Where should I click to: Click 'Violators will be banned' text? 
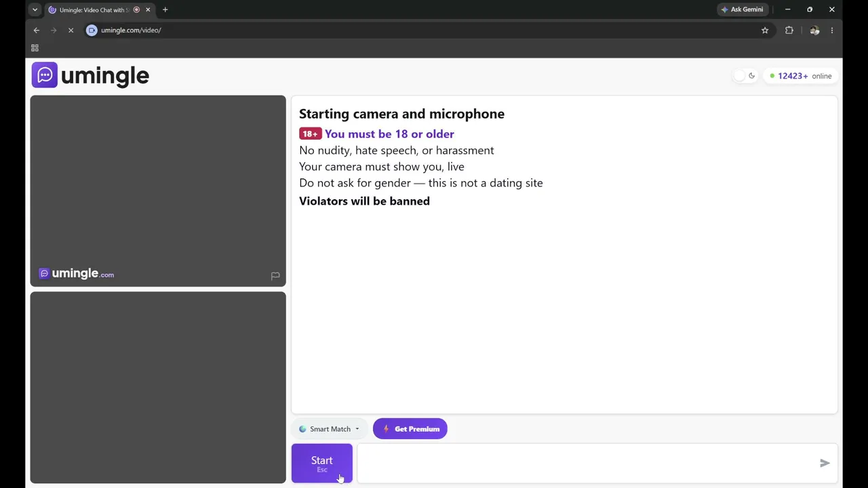pyautogui.click(x=364, y=201)
